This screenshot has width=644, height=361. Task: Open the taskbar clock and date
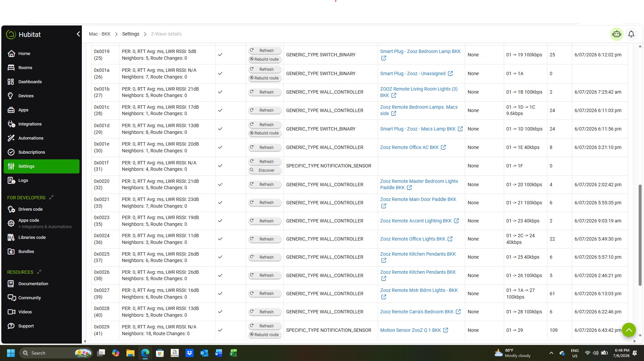click(x=622, y=353)
